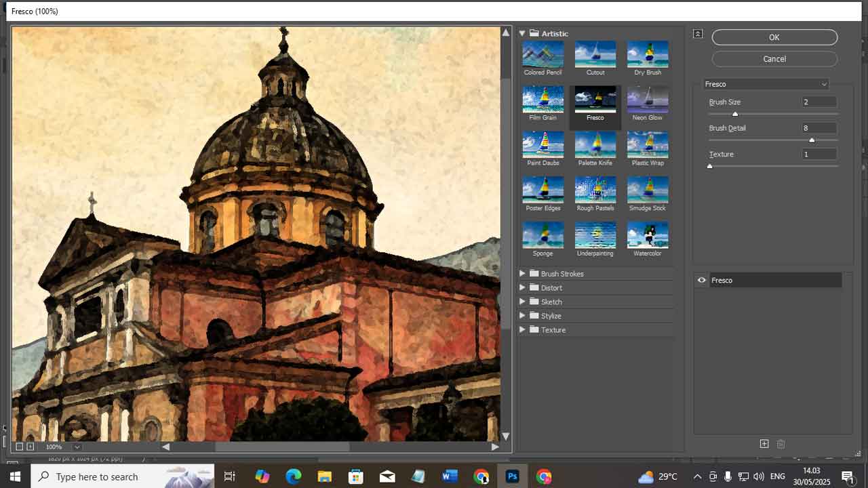
Task: Show hidden system tray icons
Action: [x=697, y=476]
